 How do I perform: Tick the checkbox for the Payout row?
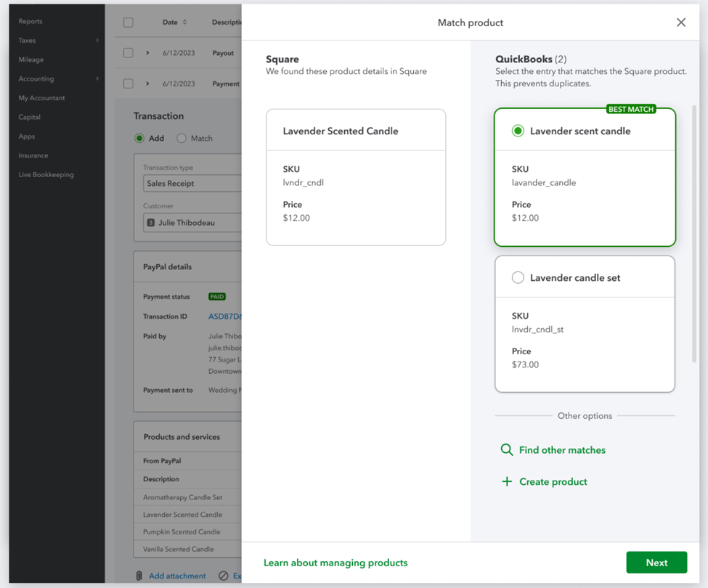click(x=129, y=53)
